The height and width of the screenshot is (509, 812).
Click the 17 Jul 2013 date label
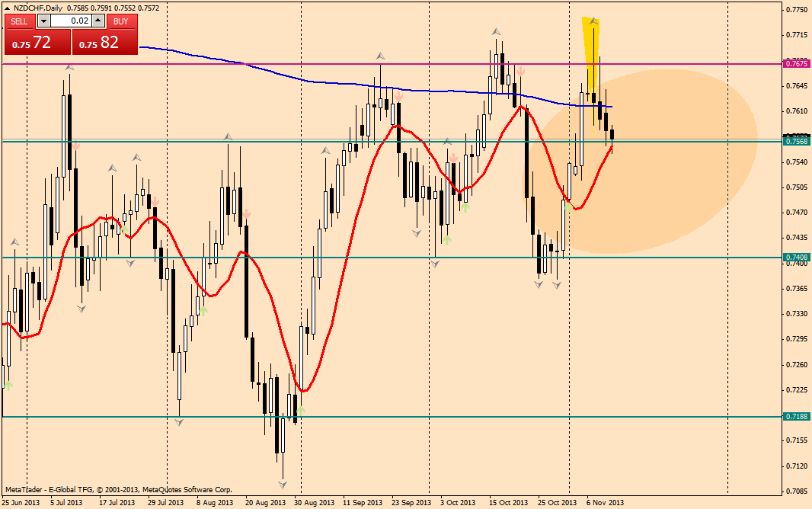[117, 502]
